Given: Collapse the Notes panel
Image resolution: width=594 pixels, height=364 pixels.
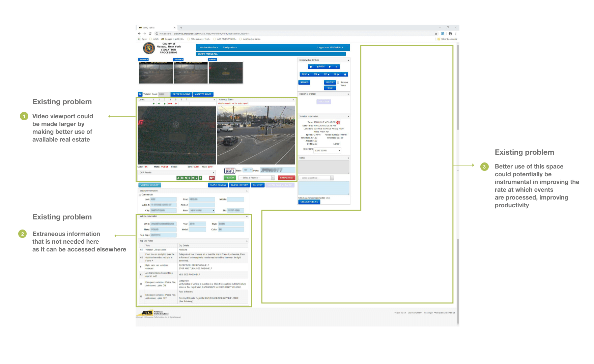Looking at the screenshot, I should point(348,158).
